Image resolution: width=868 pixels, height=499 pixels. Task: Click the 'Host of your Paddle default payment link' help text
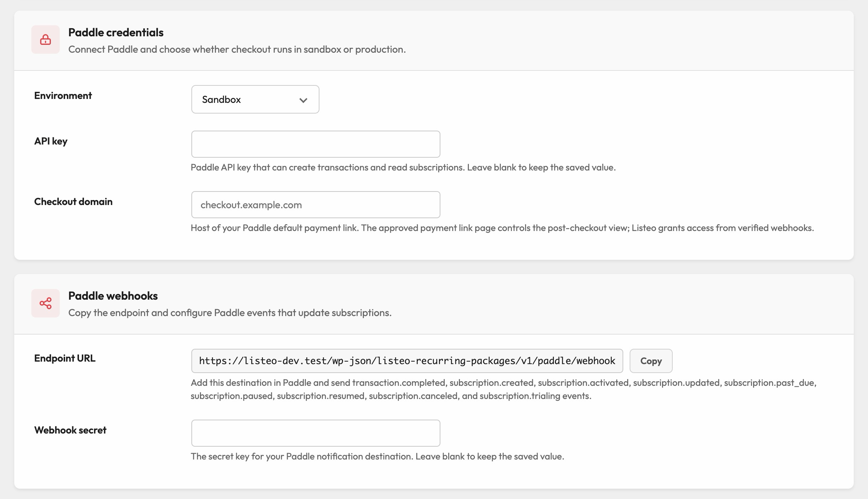point(502,228)
